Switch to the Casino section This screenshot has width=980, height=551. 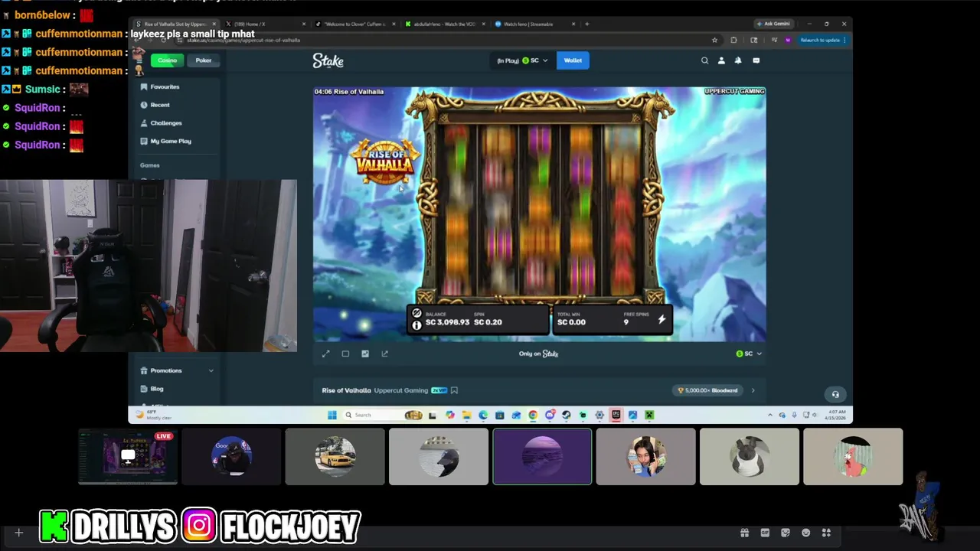(x=167, y=60)
